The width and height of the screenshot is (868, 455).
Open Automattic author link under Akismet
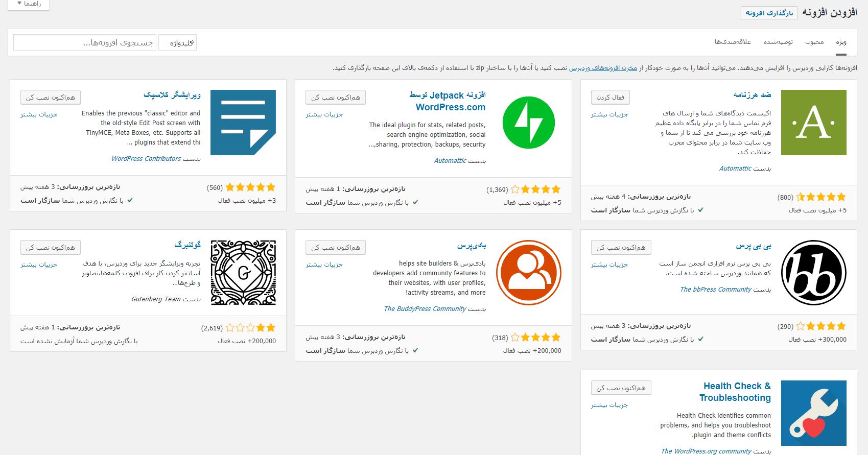(x=735, y=168)
